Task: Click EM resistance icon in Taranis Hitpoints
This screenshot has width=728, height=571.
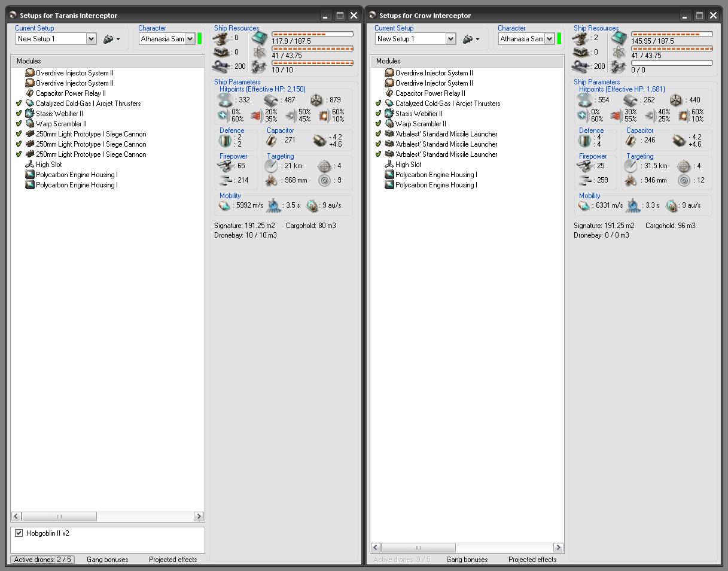Action: pyautogui.click(x=223, y=116)
